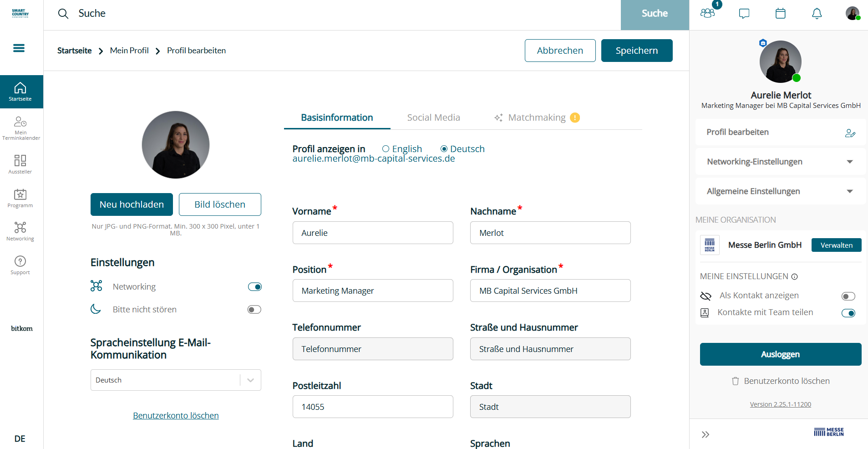Click the Abbrechen button
Viewport: 868px width, 449px height.
[560, 51]
